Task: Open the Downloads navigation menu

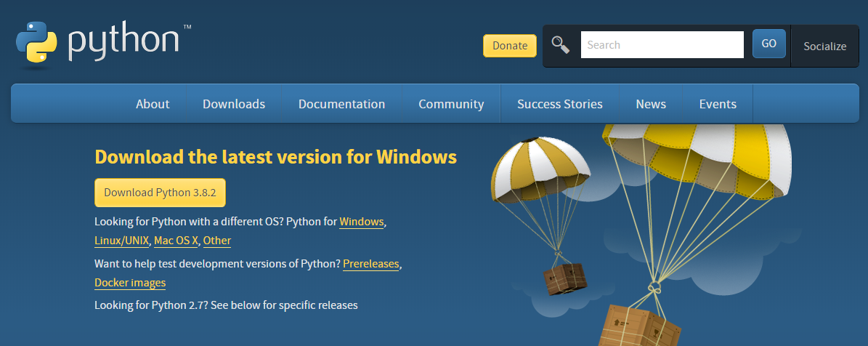Action: tap(234, 103)
